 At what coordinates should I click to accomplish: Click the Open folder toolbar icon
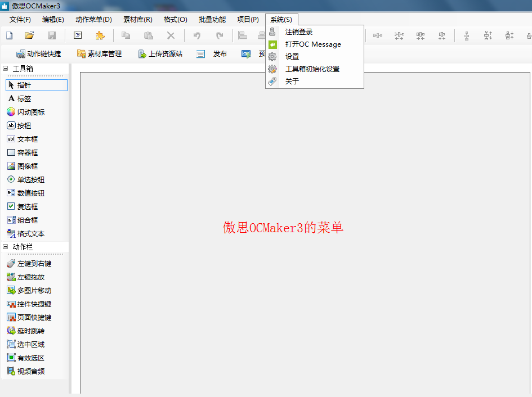29,35
